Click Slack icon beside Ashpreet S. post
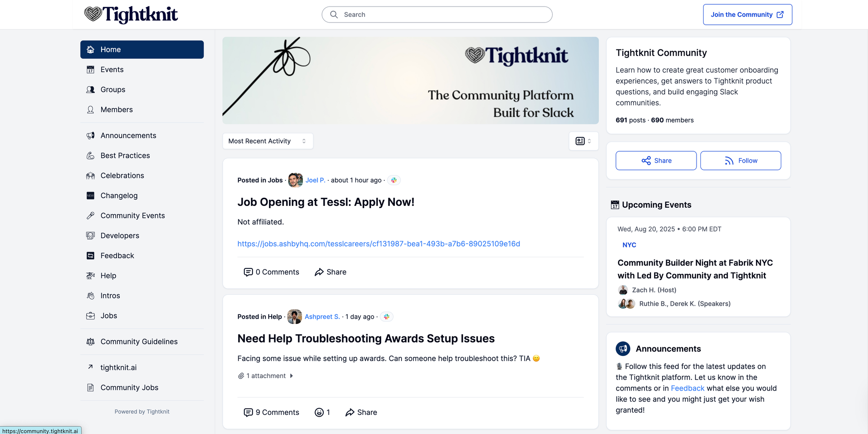This screenshot has width=868, height=434. pos(386,317)
